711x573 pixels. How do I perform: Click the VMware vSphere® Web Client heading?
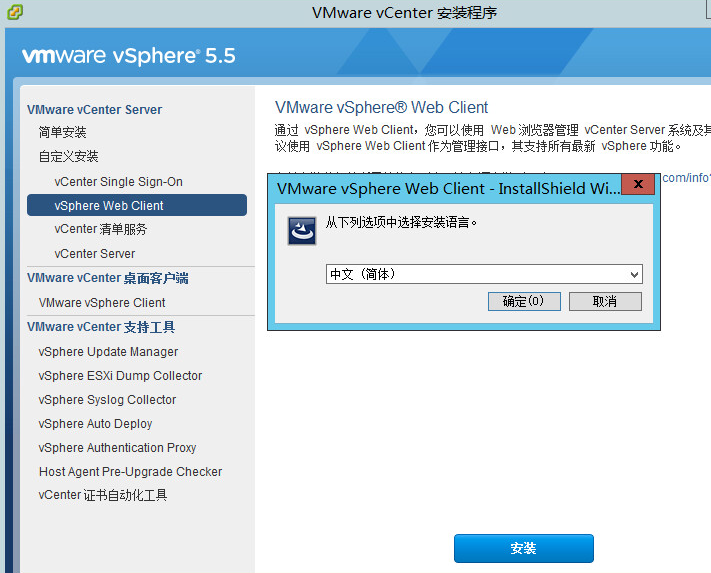[x=381, y=107]
